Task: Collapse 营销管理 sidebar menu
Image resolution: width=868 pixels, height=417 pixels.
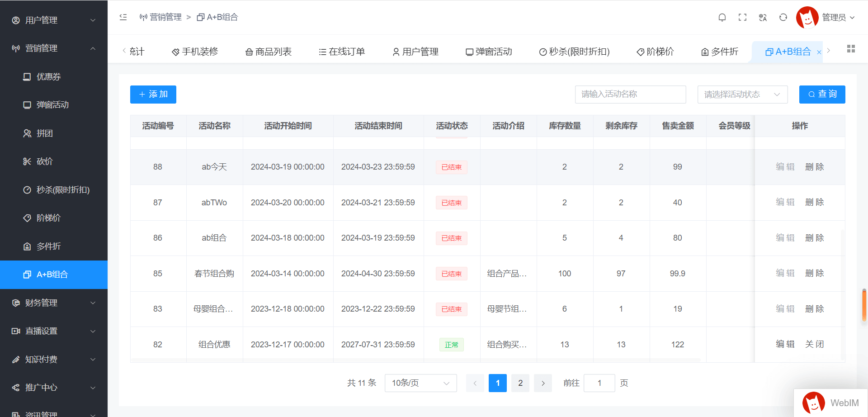Action: pyautogui.click(x=54, y=48)
